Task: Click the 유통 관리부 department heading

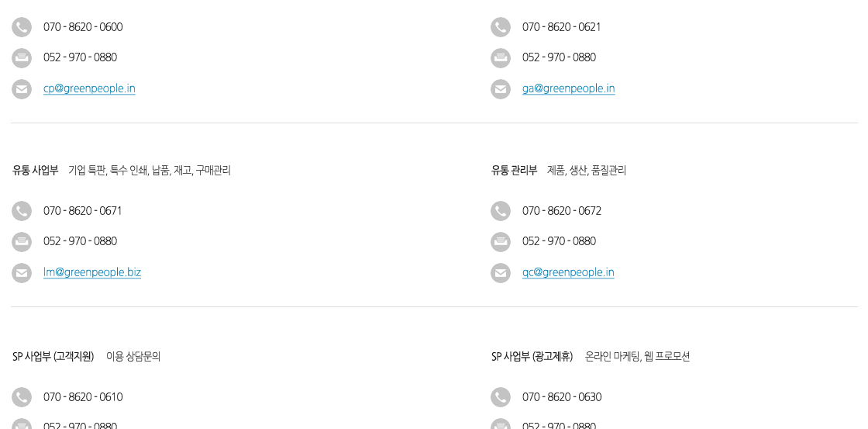Action: coord(515,171)
